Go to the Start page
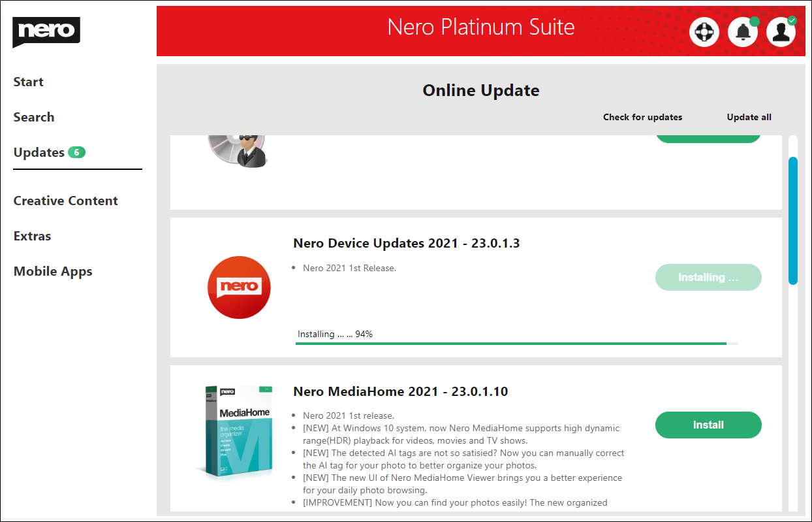The width and height of the screenshot is (812, 522). click(x=28, y=82)
